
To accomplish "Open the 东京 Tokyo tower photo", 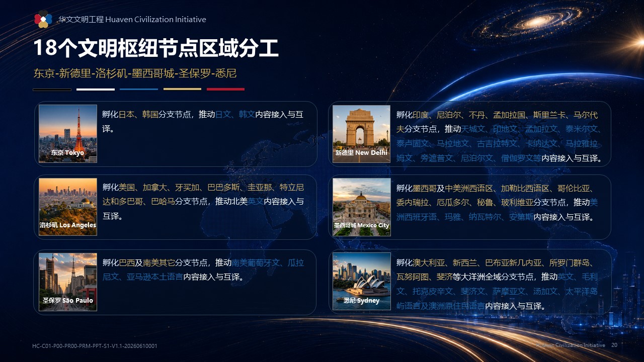I will coord(68,134).
